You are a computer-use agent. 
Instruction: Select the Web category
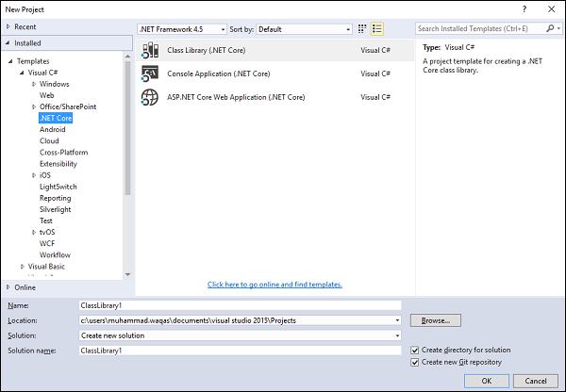pyautogui.click(x=47, y=95)
